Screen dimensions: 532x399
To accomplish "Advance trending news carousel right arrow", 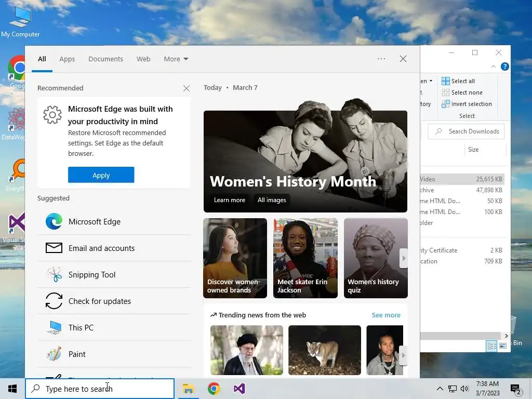I will tap(403, 355).
